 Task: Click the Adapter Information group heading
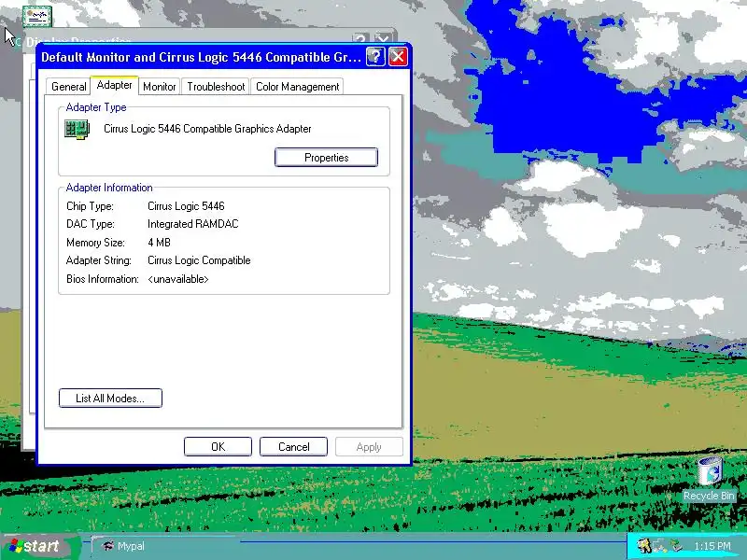[x=109, y=188]
